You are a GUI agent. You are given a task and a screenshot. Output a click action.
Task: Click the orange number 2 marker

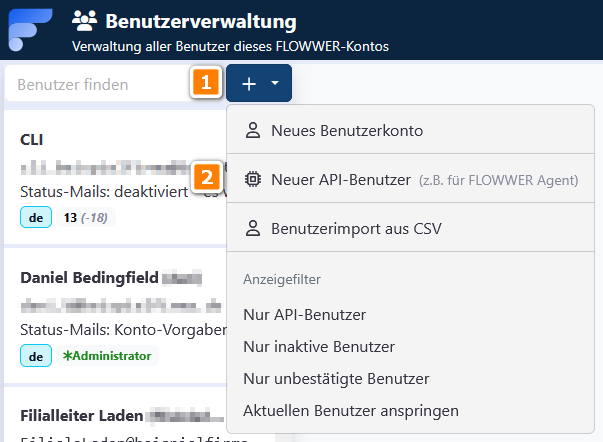point(206,178)
